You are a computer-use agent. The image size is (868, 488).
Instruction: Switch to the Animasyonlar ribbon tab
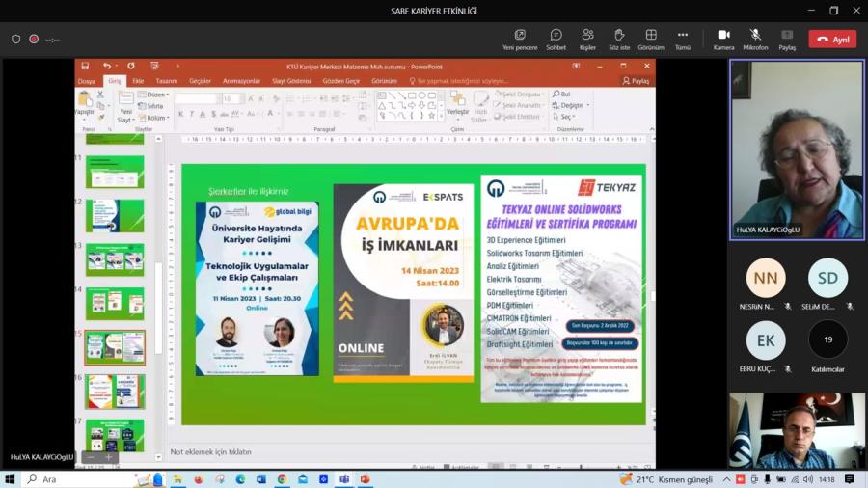coord(241,81)
